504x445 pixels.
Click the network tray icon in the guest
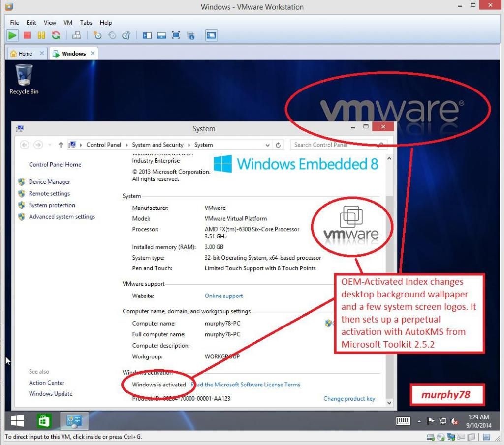click(x=442, y=421)
